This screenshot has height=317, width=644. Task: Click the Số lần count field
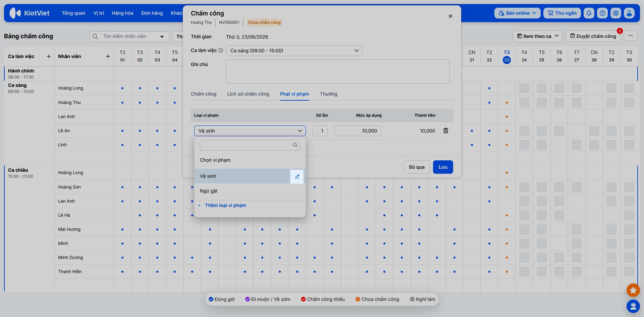point(320,131)
